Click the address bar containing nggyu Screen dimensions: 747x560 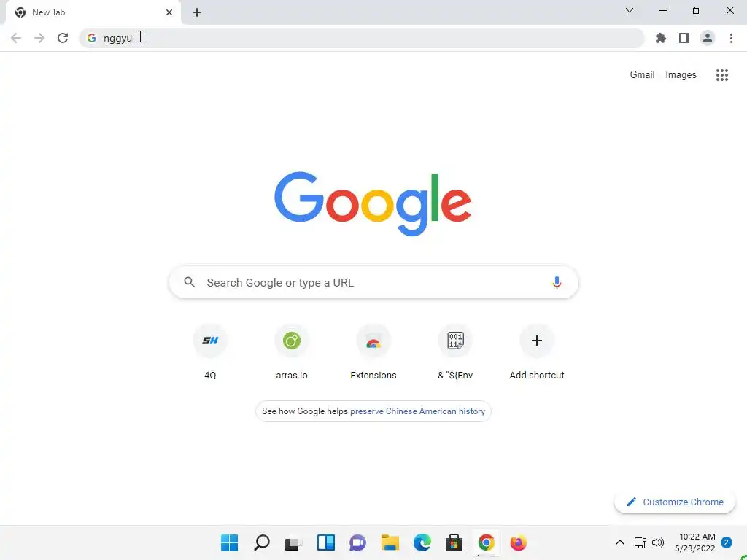[x=362, y=38]
